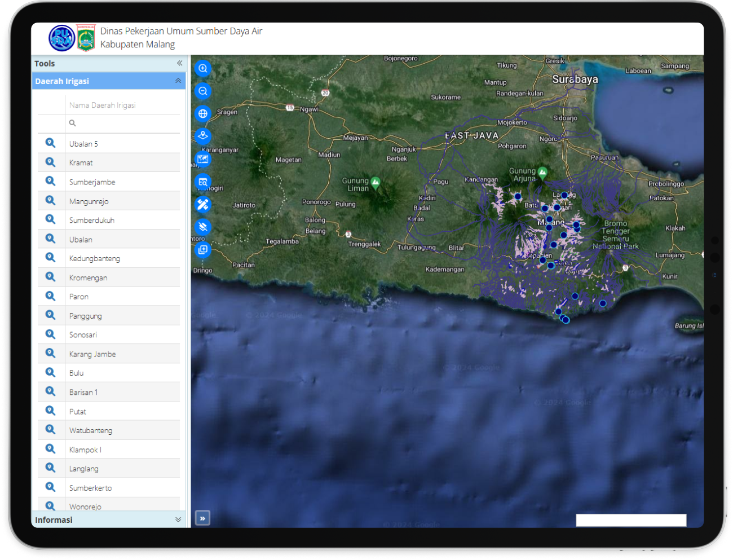
Task: Click the crossed-out layers icon
Action: coord(203,227)
